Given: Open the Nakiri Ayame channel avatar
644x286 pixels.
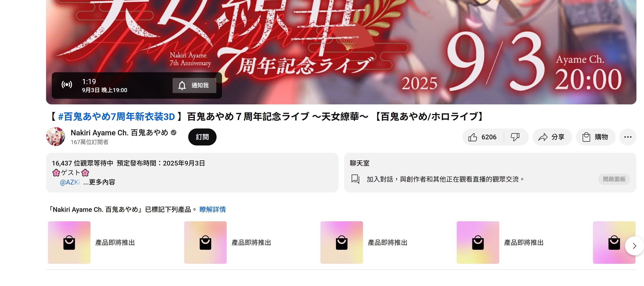Looking at the screenshot, I should pyautogui.click(x=55, y=137).
